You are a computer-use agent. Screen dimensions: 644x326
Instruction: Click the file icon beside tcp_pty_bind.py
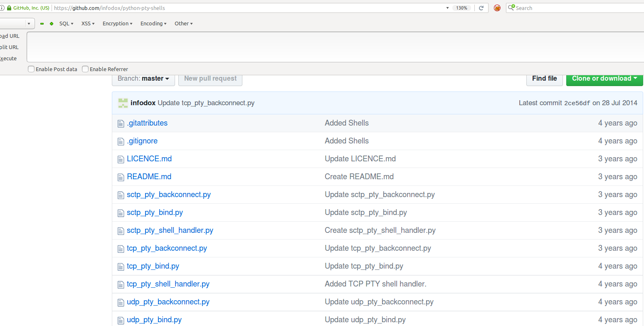click(121, 267)
